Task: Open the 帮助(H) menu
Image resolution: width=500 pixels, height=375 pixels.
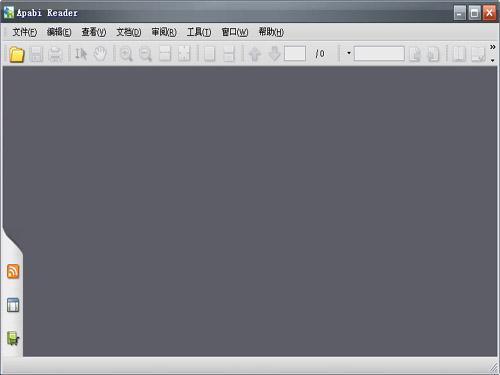Action: (271, 32)
